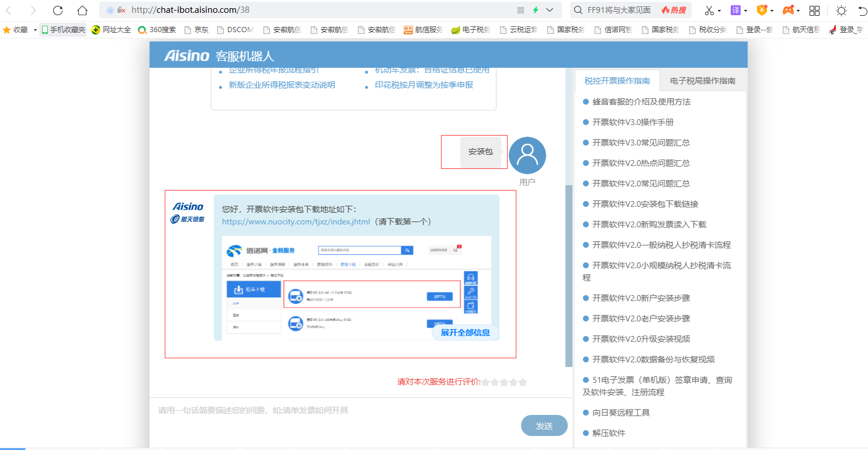Open the 京东 bookmark
Image resolution: width=868 pixels, height=450 pixels.
pos(196,30)
